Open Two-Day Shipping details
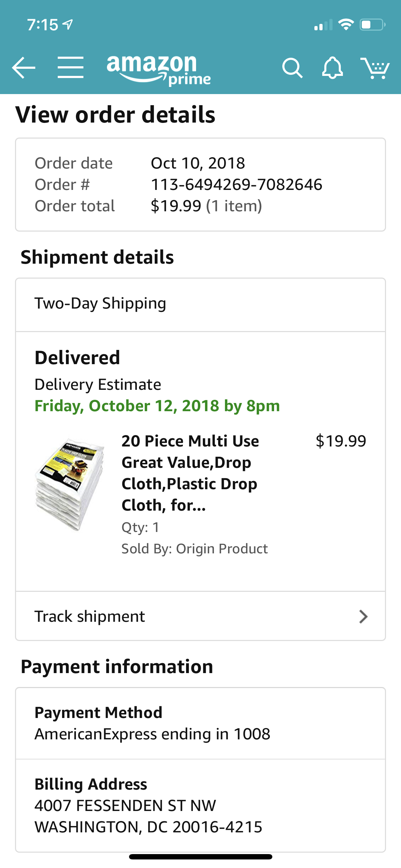401x868 pixels. [100, 303]
